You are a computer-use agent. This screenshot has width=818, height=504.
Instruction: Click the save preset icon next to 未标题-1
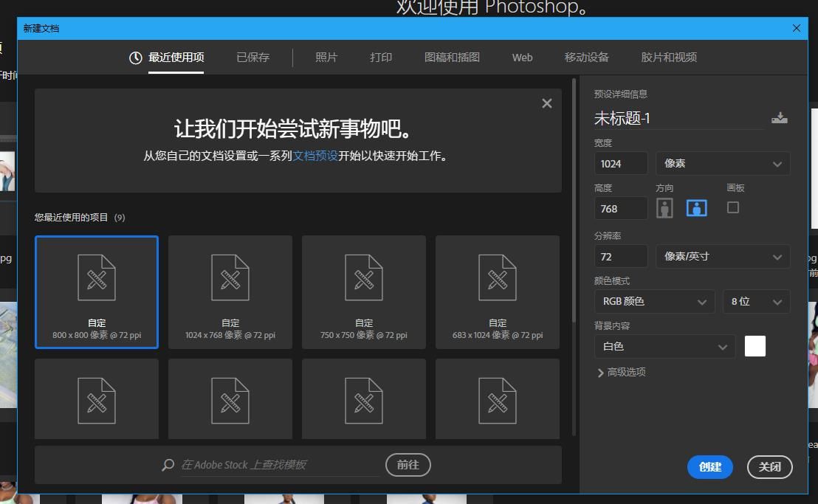coord(779,117)
